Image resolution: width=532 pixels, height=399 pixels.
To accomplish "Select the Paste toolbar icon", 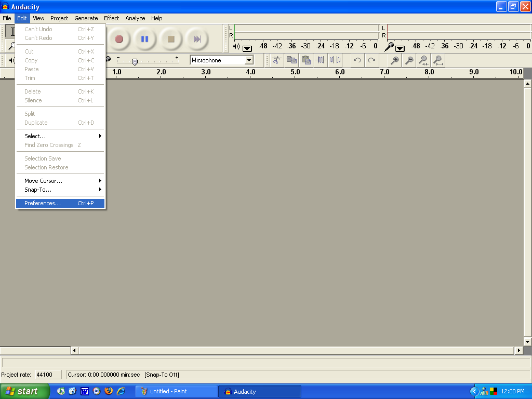I will coord(306,60).
